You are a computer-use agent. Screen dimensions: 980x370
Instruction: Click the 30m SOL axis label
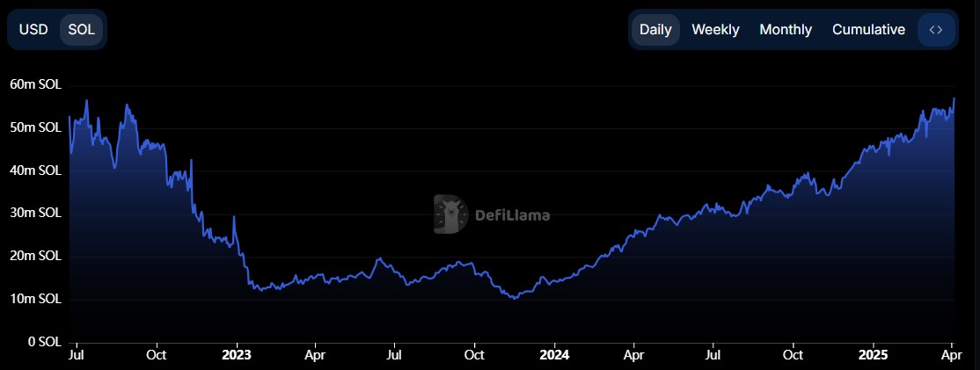(36, 214)
